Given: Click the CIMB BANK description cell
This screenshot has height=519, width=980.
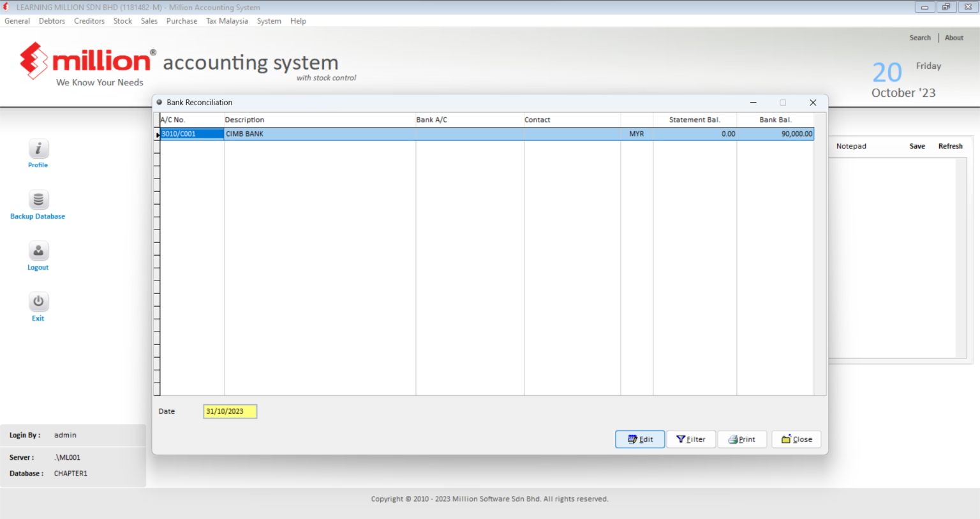Looking at the screenshot, I should pyautogui.click(x=320, y=134).
